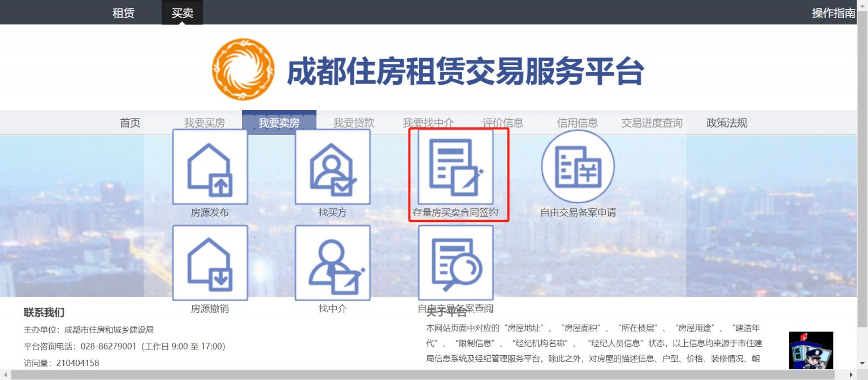The image size is (868, 380).
Task: Click the police cartoon badge icon
Action: [x=811, y=351]
